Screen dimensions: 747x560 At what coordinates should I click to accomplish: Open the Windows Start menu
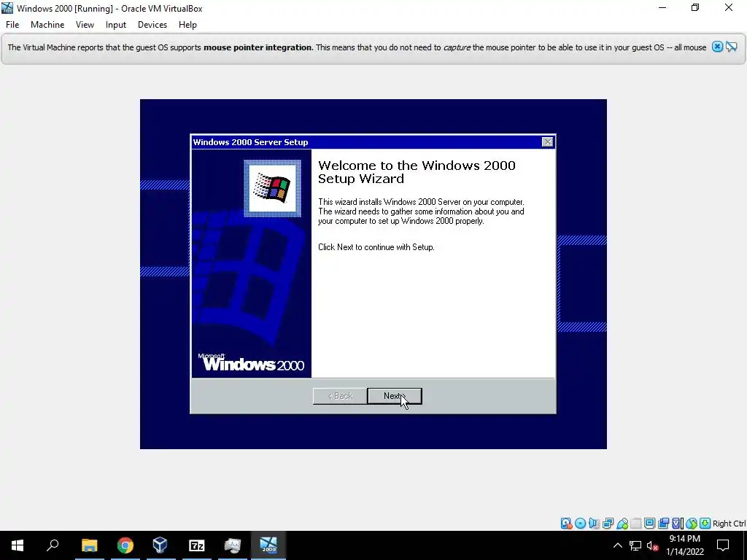(x=18, y=545)
